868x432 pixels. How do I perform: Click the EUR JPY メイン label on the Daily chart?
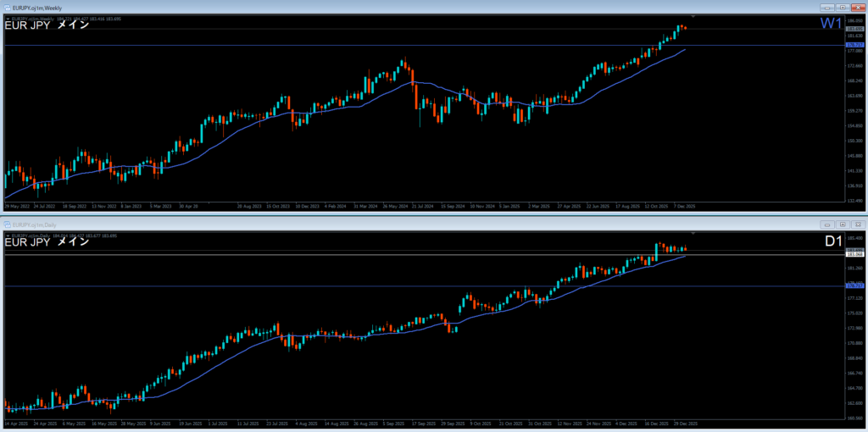47,243
